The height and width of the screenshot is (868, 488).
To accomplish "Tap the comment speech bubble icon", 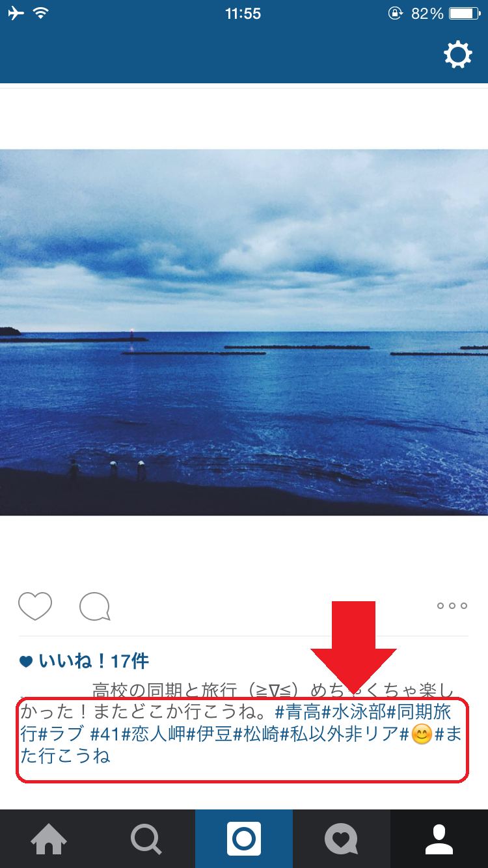I will tap(95, 606).
